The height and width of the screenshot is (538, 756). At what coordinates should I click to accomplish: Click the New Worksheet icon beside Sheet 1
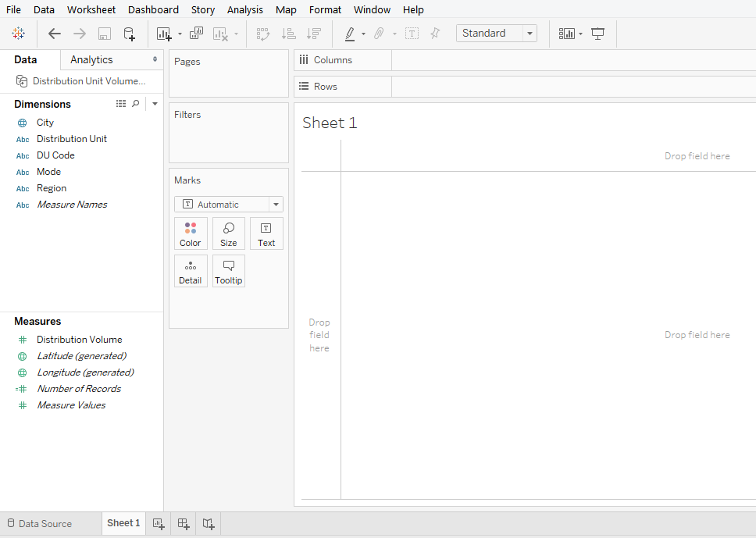click(159, 523)
